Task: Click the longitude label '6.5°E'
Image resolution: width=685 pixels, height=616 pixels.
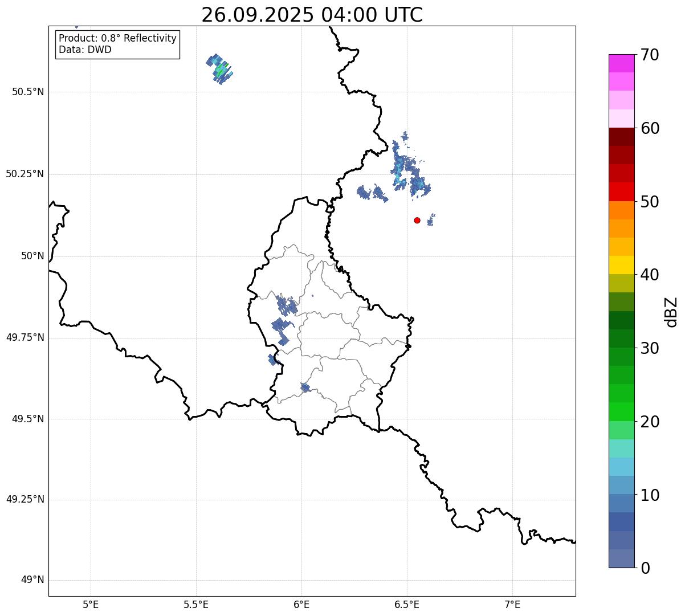Action: 407,605
